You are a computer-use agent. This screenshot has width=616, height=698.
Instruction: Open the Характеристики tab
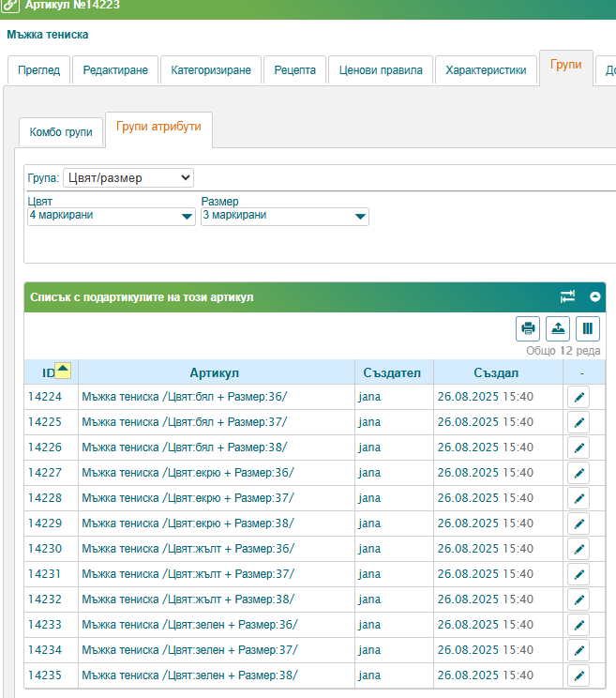pyautogui.click(x=486, y=69)
